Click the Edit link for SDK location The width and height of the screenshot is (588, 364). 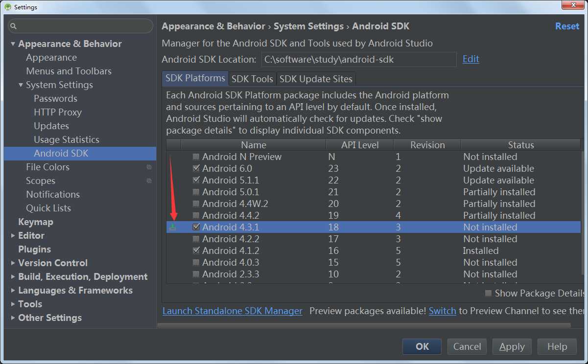click(470, 59)
